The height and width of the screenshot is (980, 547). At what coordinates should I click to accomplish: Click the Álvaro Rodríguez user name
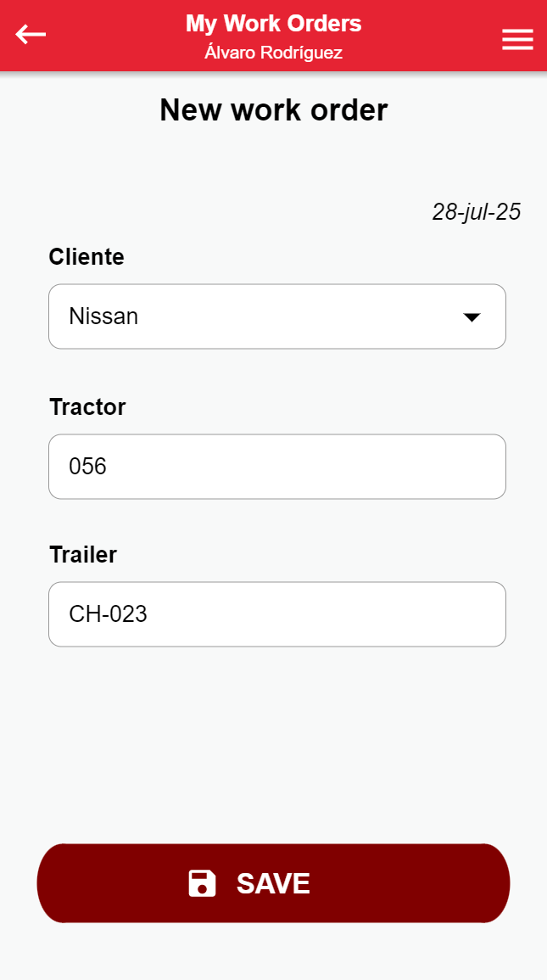pos(273,53)
